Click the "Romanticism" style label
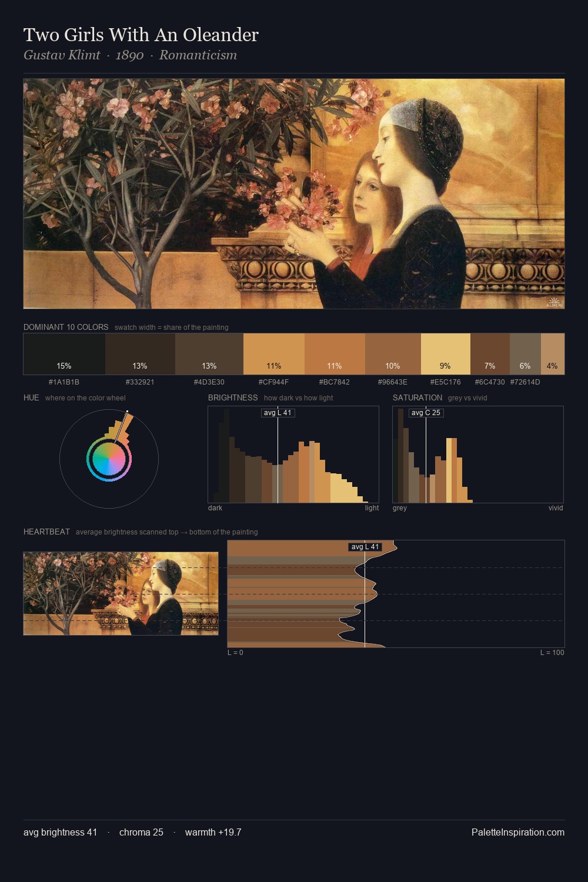Screen dimensions: 588x882 (198, 55)
